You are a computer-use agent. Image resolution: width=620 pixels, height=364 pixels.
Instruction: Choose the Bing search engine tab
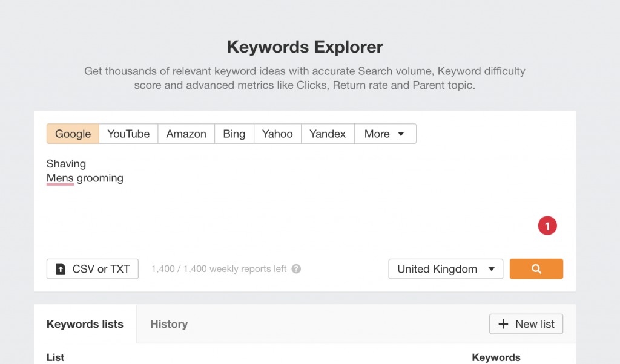(234, 134)
